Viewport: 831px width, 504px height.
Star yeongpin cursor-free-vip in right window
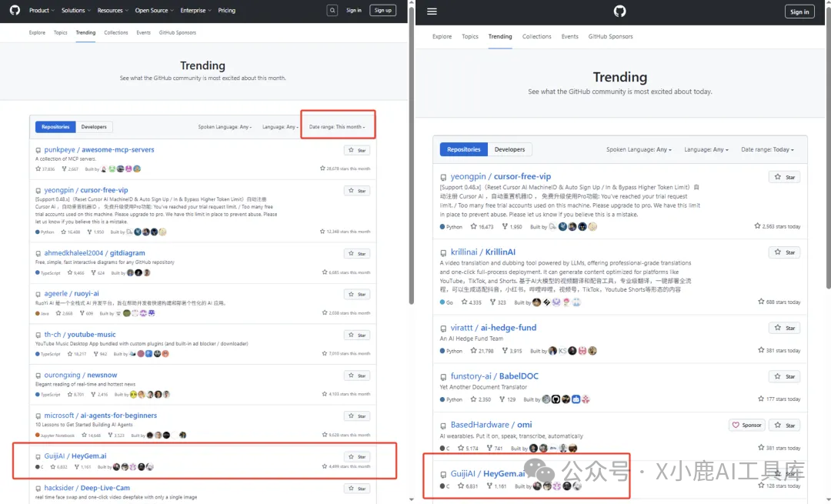point(784,177)
